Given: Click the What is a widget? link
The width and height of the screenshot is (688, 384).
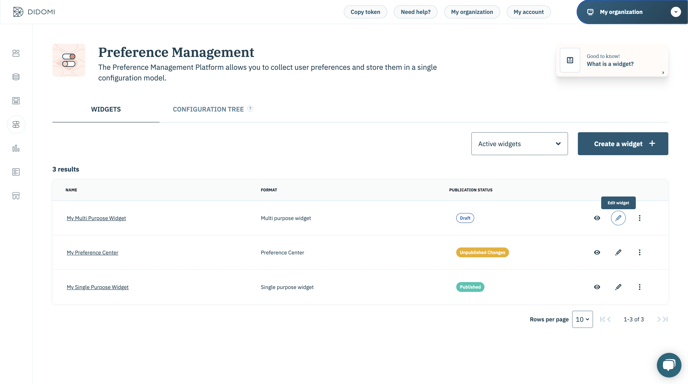Looking at the screenshot, I should pyautogui.click(x=610, y=64).
